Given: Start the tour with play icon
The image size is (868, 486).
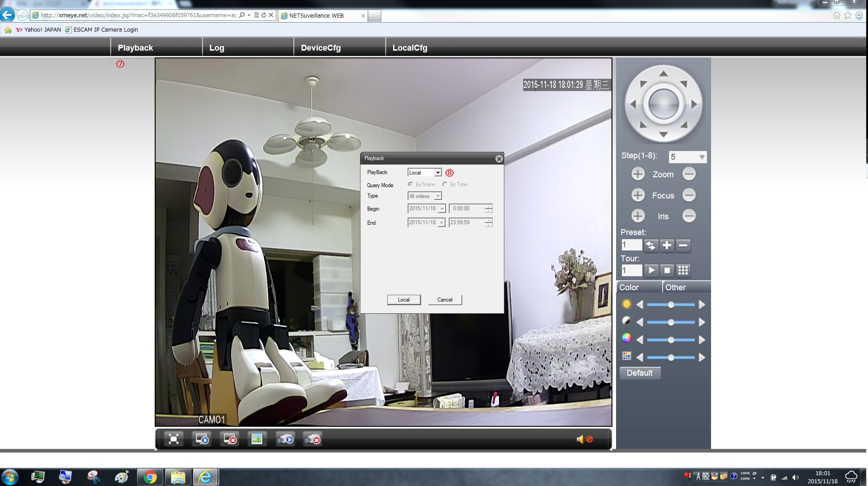Looking at the screenshot, I should pos(651,270).
